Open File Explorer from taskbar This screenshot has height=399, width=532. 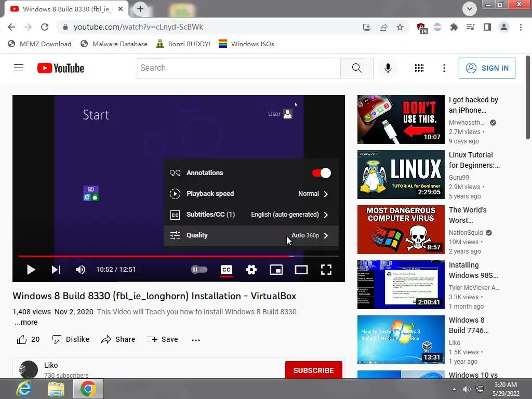pos(56,389)
